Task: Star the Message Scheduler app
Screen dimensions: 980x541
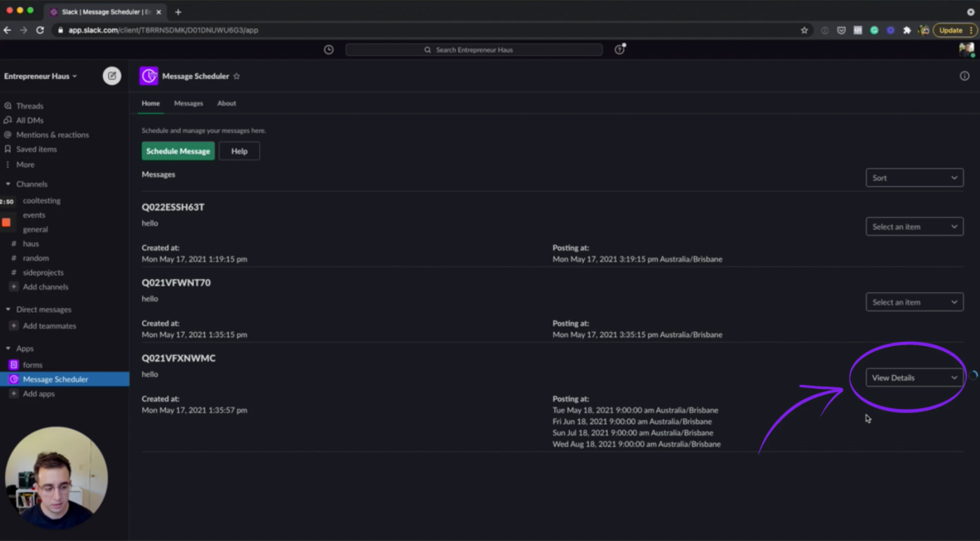Action: pyautogui.click(x=237, y=76)
